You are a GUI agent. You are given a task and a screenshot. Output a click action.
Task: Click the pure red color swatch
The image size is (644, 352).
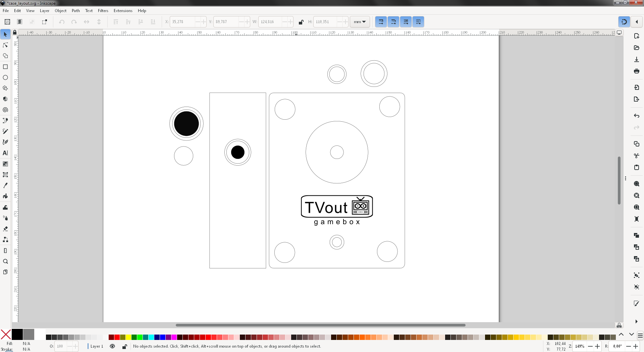click(117, 337)
